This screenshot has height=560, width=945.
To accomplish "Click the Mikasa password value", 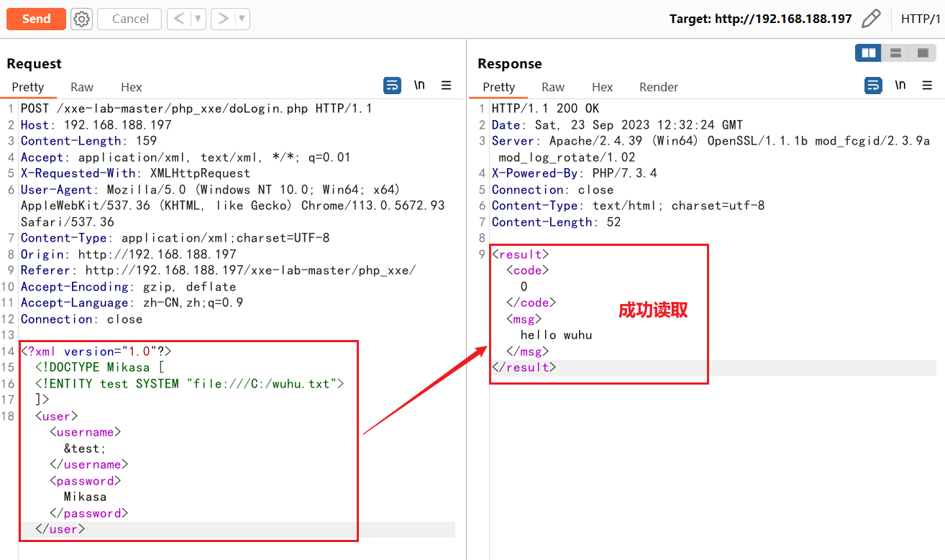I will pos(85,497).
